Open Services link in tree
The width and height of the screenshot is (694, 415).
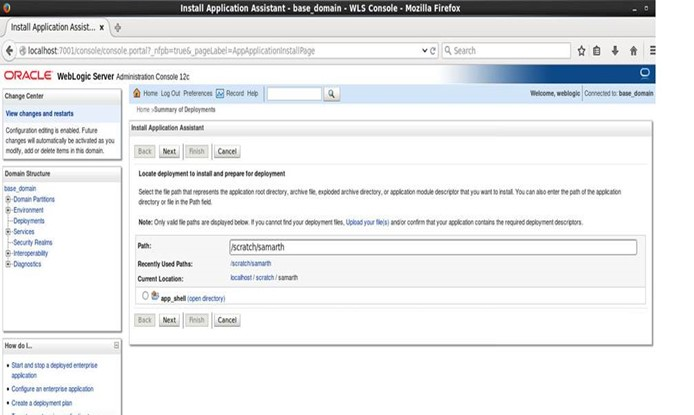23,232
